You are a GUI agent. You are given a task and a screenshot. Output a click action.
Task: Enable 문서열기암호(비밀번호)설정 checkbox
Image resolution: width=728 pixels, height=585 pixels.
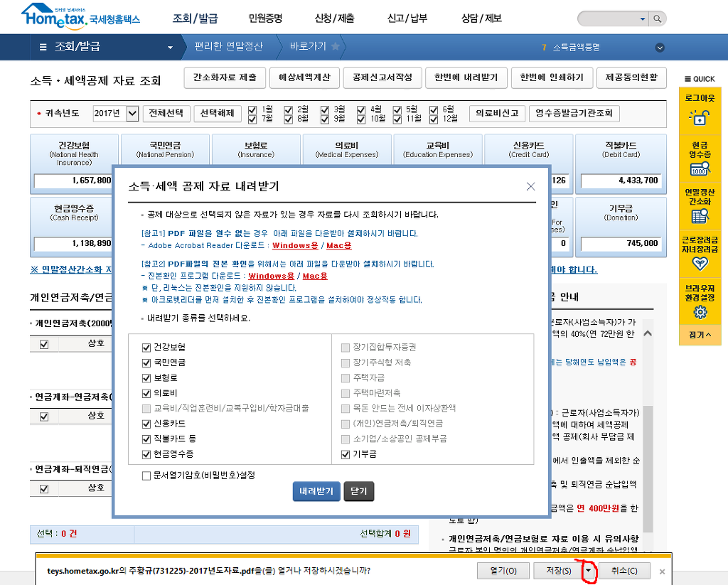click(146, 475)
